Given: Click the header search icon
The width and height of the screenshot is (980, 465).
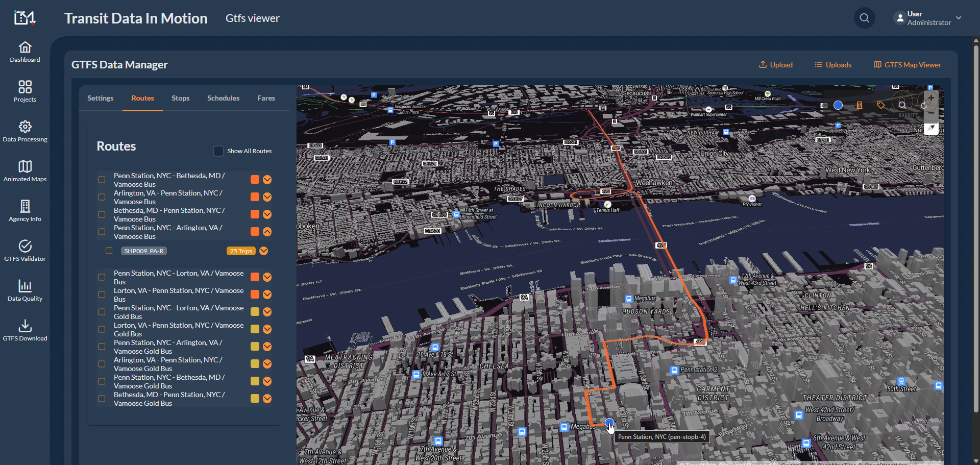Looking at the screenshot, I should coord(864,18).
